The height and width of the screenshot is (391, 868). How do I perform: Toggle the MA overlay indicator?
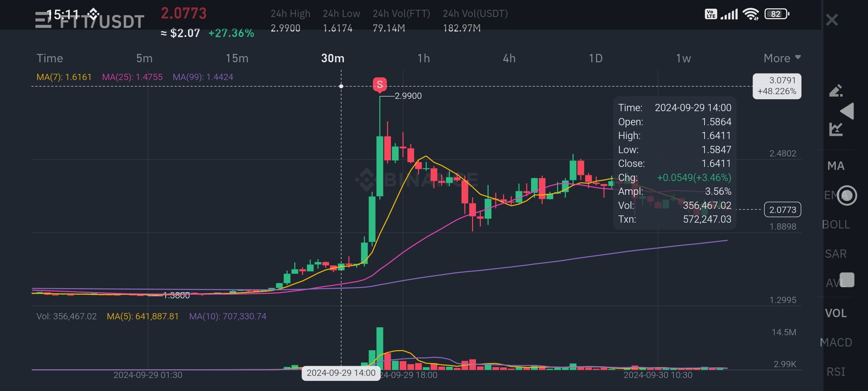pos(836,166)
